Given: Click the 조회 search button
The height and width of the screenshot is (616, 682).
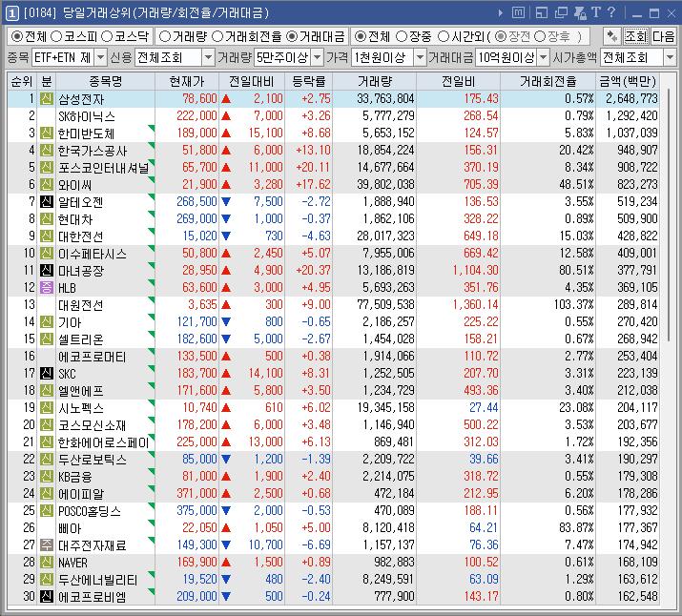Looking at the screenshot, I should 636,36.
